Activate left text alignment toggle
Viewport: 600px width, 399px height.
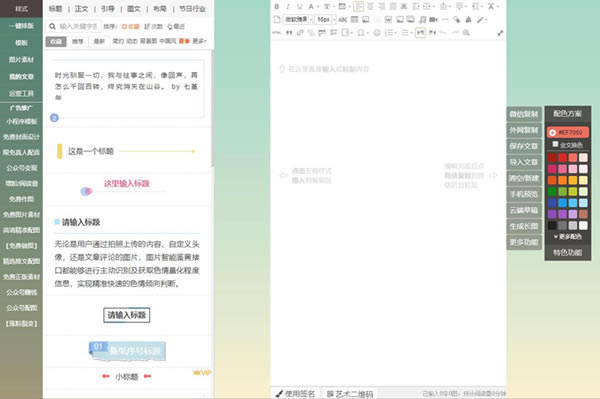[359, 7]
